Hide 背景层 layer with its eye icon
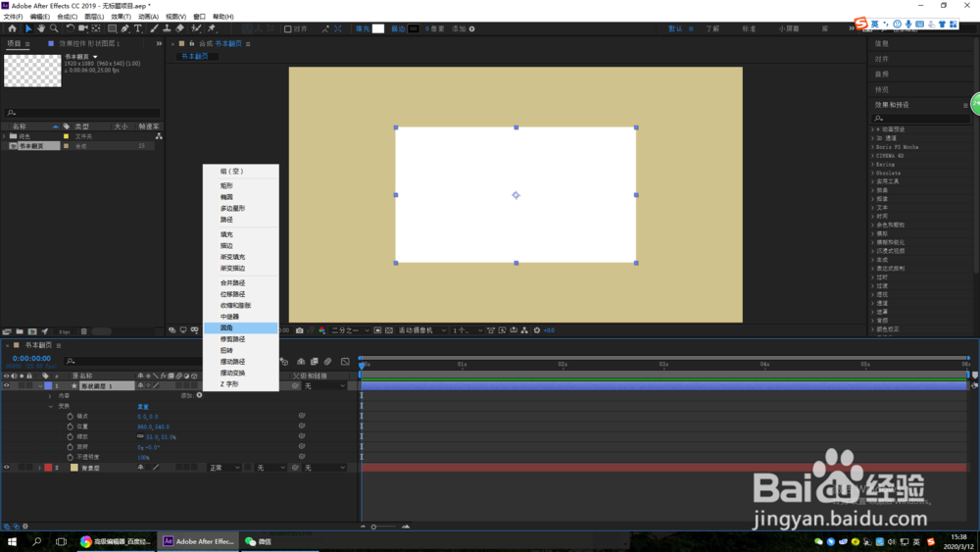The width and height of the screenshot is (980, 552). 6,468
